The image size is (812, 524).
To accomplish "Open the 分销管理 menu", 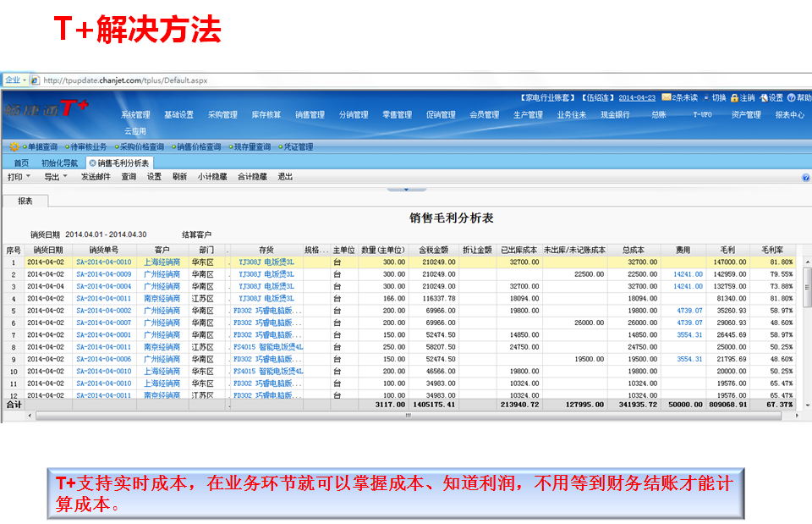I will point(354,114).
